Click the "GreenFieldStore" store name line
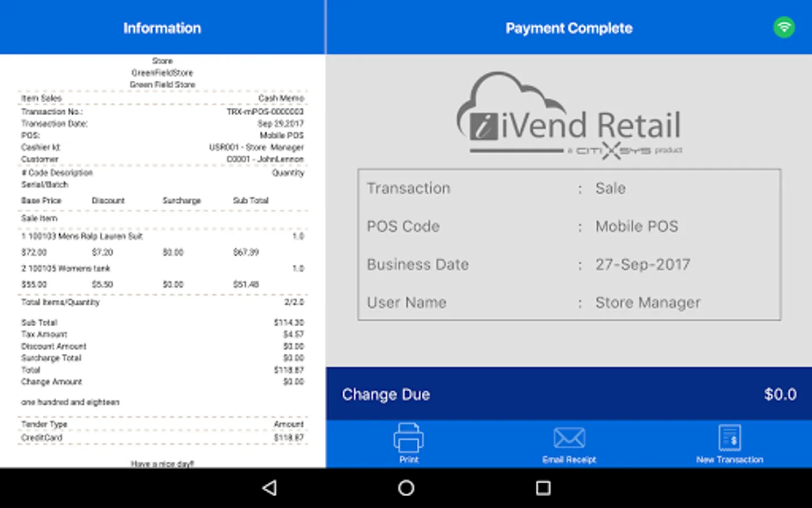Image resolution: width=812 pixels, height=508 pixels. click(x=162, y=73)
